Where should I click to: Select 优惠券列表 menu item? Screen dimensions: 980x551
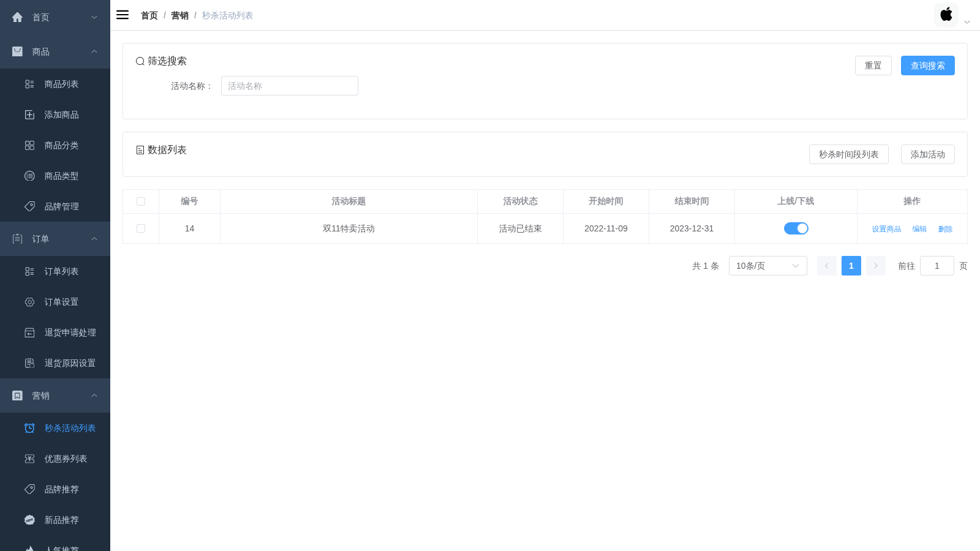click(x=55, y=459)
